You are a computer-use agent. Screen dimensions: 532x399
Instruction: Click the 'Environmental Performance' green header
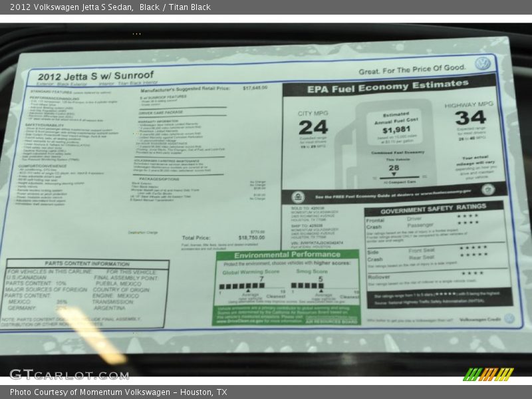[287, 255]
